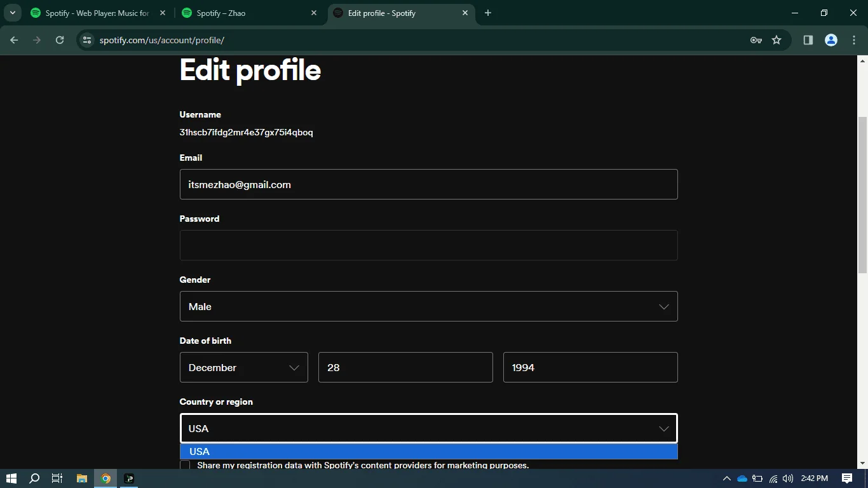Open site information icon in address bar
Image resolution: width=868 pixels, height=488 pixels.
87,40
